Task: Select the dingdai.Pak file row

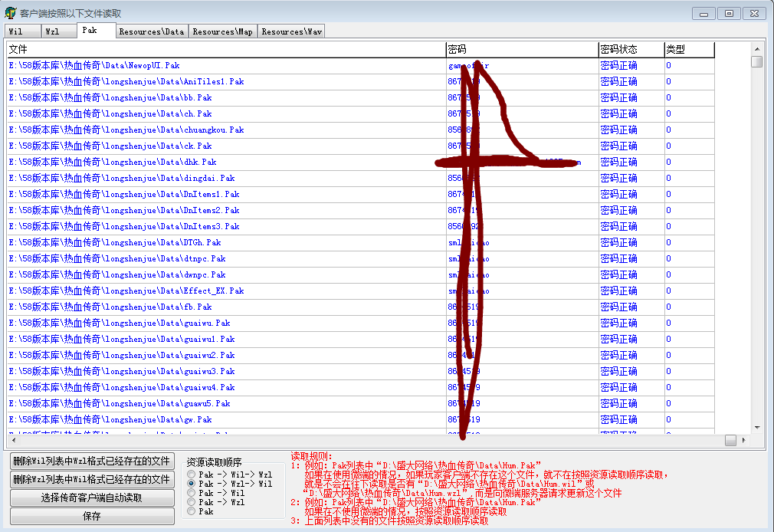Action: 361,179
